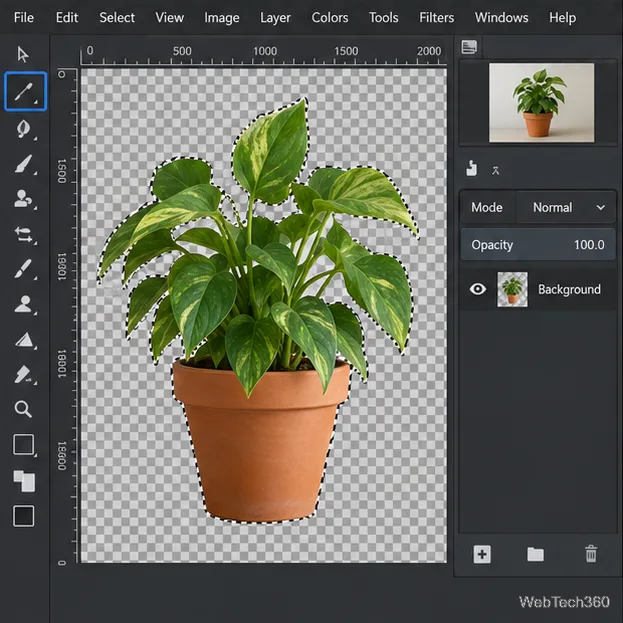This screenshot has height=623, width=623.
Task: Click the horizontal ruler at 1000
Action: click(x=265, y=51)
